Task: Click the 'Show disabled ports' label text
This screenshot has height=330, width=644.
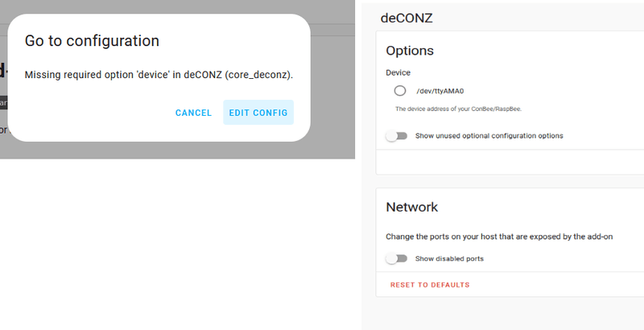Action: pos(449,258)
